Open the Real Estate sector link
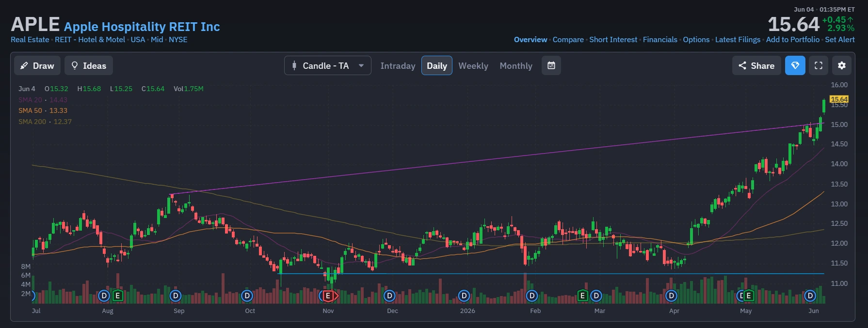The image size is (868, 328). (x=30, y=40)
